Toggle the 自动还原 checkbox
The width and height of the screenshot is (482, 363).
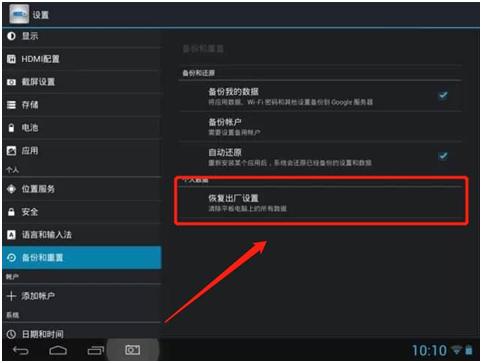(x=443, y=156)
